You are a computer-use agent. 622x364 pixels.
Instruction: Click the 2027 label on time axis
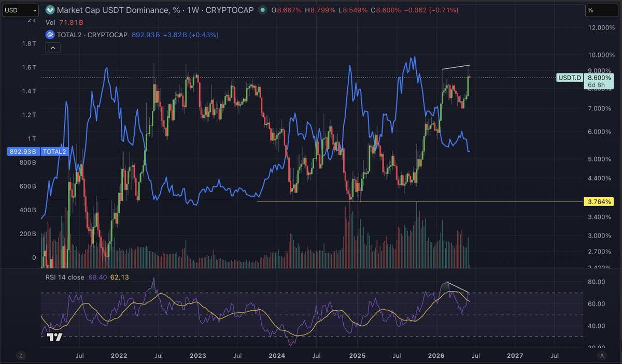515,356
